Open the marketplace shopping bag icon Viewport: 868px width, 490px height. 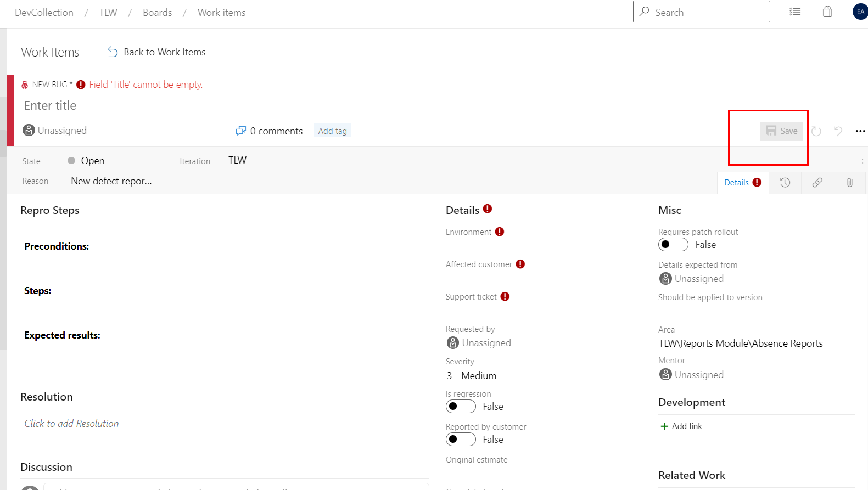click(x=827, y=12)
